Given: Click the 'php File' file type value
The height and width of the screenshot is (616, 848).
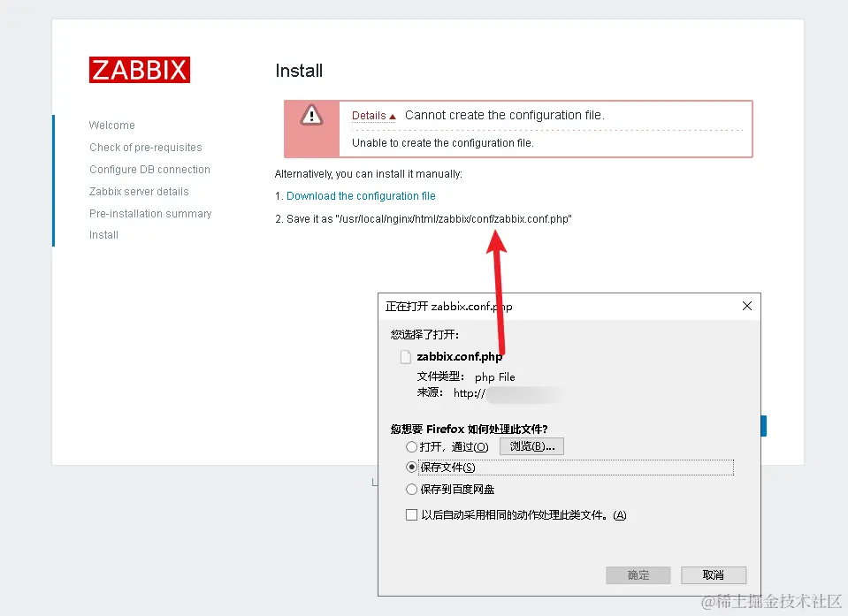Looking at the screenshot, I should (x=495, y=377).
